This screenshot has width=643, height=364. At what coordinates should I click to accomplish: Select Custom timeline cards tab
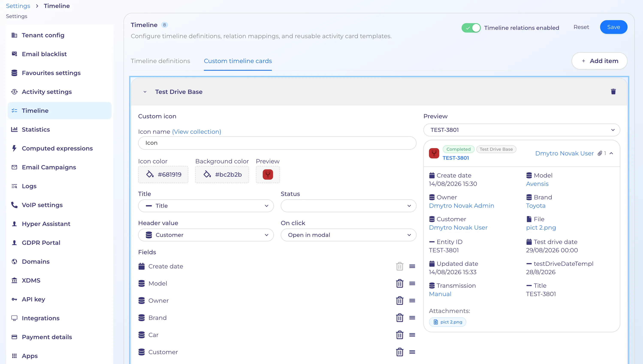pyautogui.click(x=238, y=61)
